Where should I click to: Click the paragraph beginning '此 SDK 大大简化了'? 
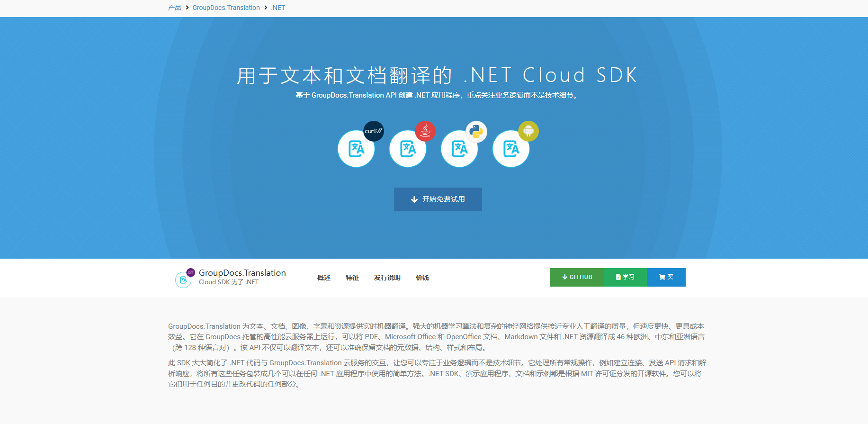click(437, 373)
